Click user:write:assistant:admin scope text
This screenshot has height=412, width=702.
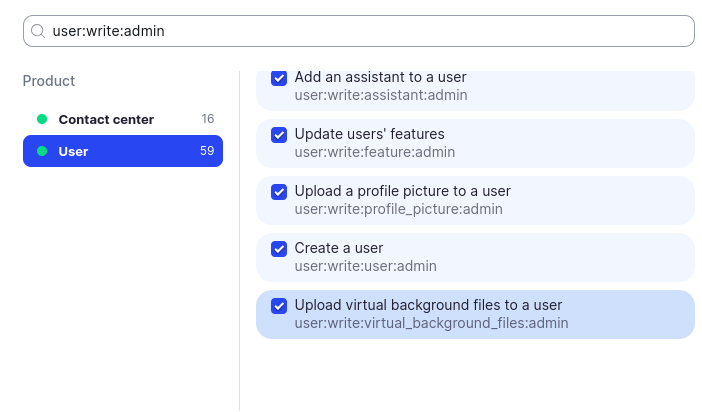point(380,96)
